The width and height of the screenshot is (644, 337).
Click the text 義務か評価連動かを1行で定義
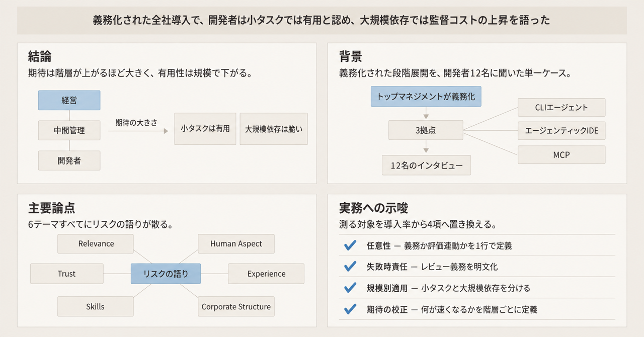point(458,246)
